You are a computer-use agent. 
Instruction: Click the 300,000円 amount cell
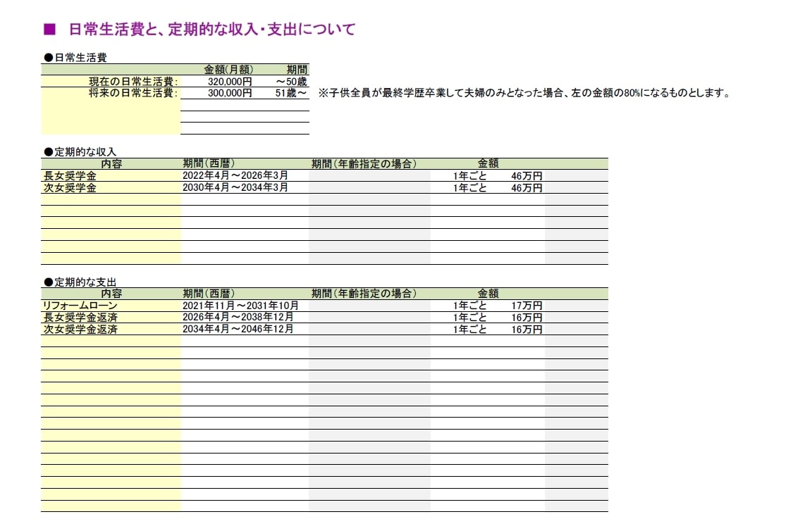pyautogui.click(x=230, y=93)
